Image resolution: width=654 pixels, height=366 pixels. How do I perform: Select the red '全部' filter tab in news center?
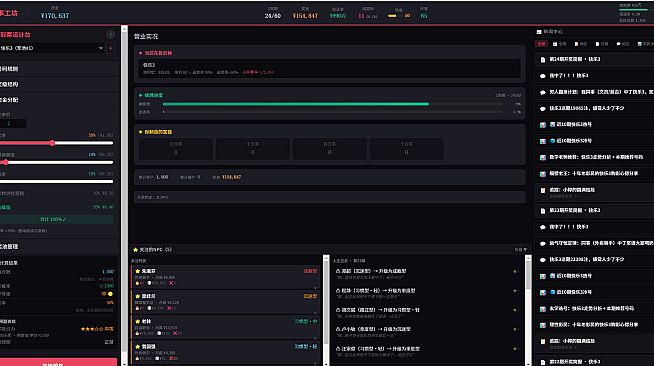tap(541, 44)
